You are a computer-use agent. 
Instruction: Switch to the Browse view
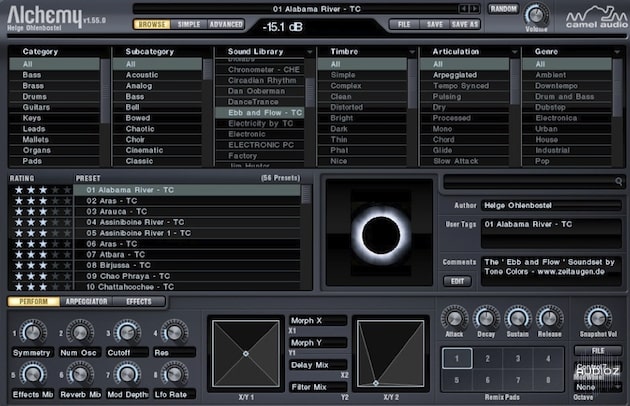point(152,24)
